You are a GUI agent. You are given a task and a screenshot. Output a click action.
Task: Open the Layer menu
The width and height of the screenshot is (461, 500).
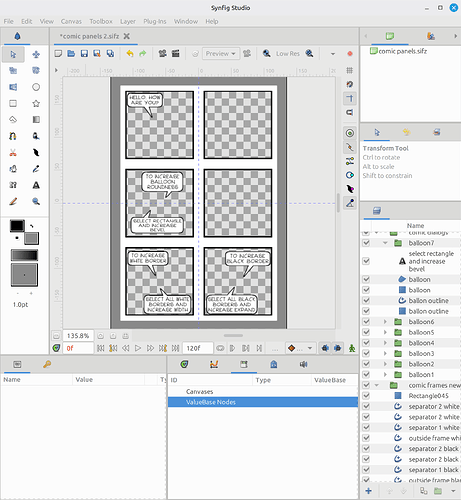coord(128,21)
